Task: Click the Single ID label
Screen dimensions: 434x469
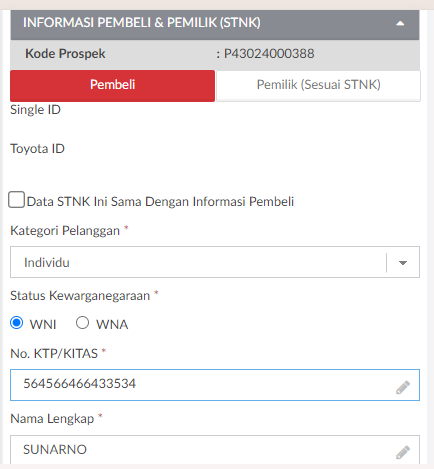Action: coord(35,110)
